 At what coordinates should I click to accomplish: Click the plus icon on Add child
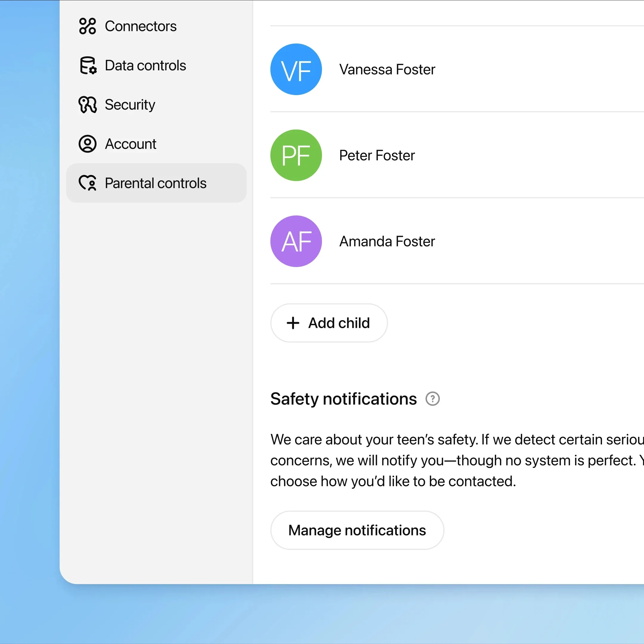(293, 323)
